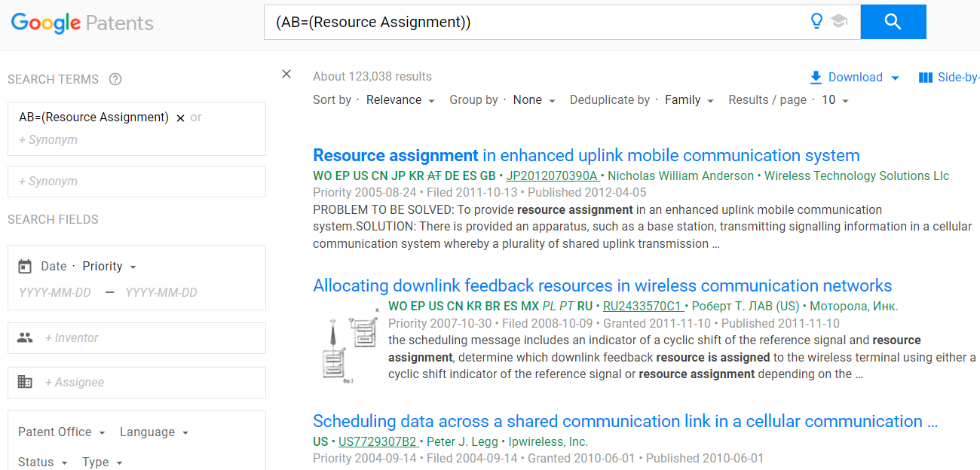Open the Resource assignment in enhanced uplink result
The image size is (980, 470).
click(x=586, y=156)
